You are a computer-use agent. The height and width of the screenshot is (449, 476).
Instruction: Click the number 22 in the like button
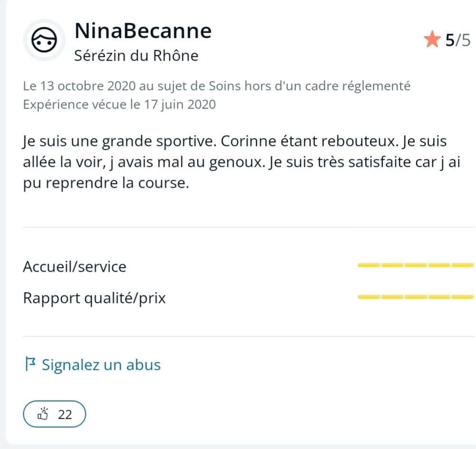click(65, 414)
